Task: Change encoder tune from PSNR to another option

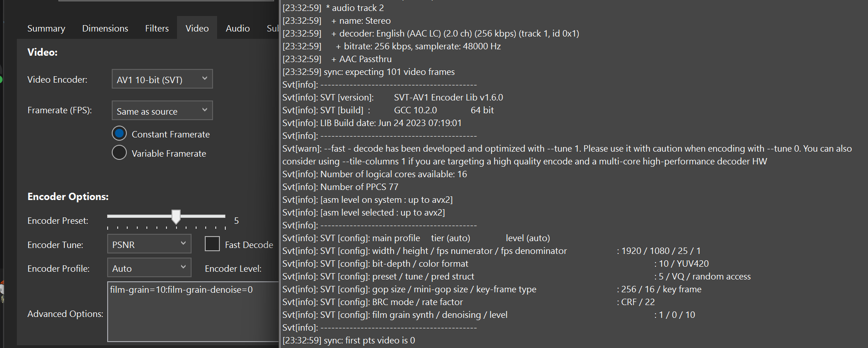Action: pos(149,244)
